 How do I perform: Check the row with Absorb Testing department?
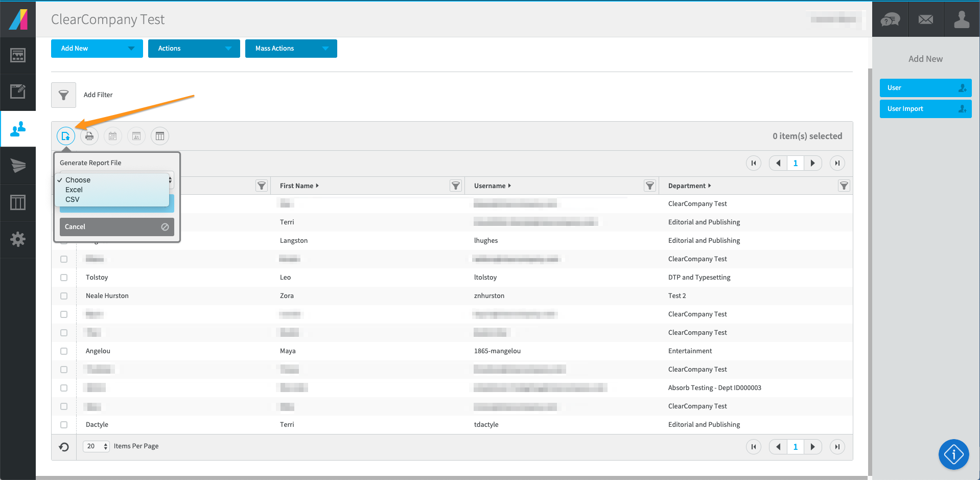(x=64, y=388)
